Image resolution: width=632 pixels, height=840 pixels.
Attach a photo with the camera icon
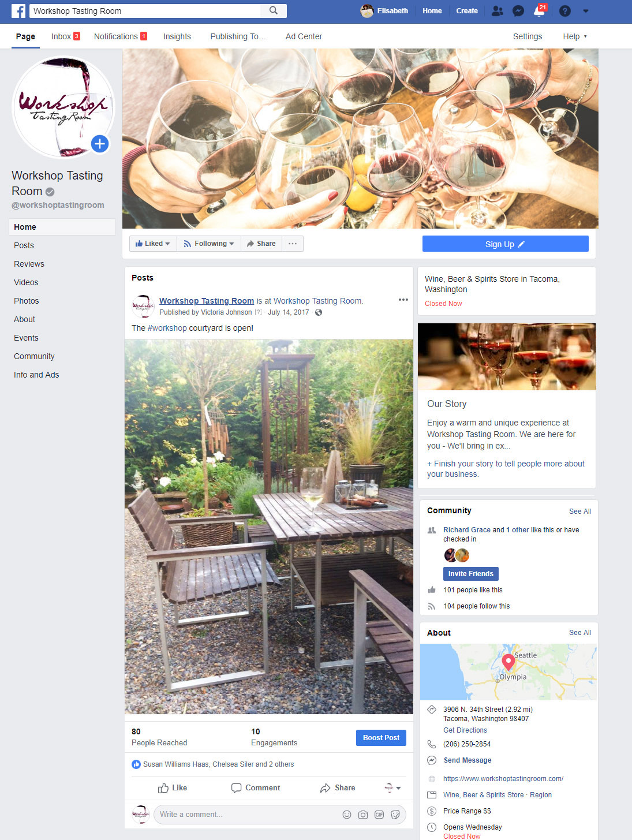(363, 815)
